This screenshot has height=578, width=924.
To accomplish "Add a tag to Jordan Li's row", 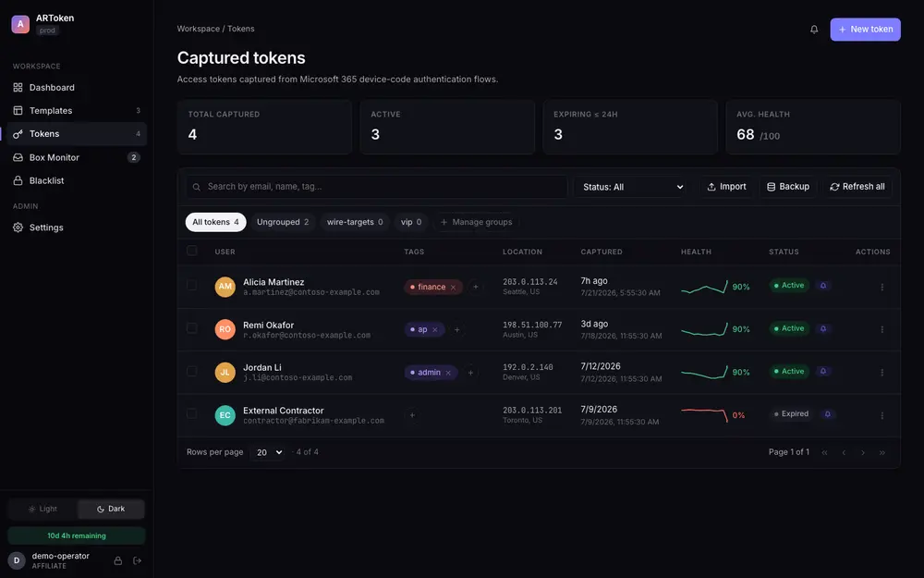I will pyautogui.click(x=470, y=373).
